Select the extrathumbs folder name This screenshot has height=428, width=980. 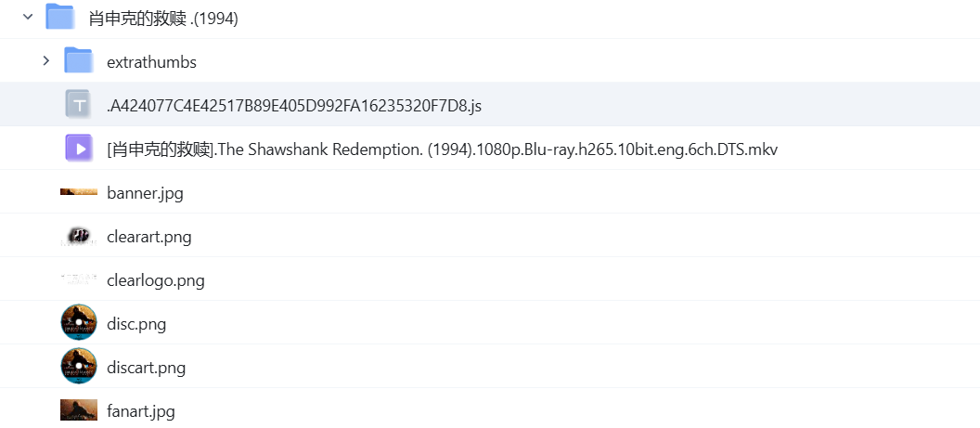coord(152,62)
